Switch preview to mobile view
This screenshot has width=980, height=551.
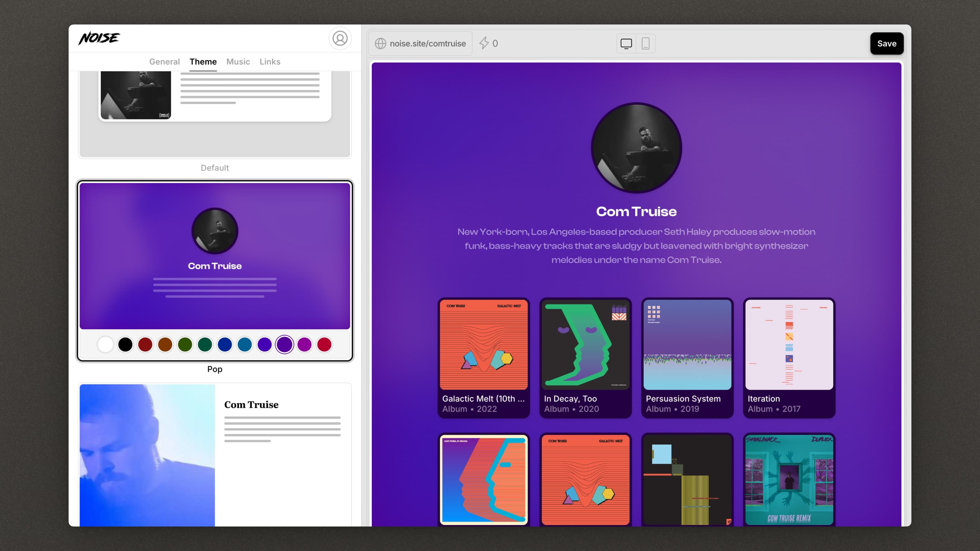646,43
